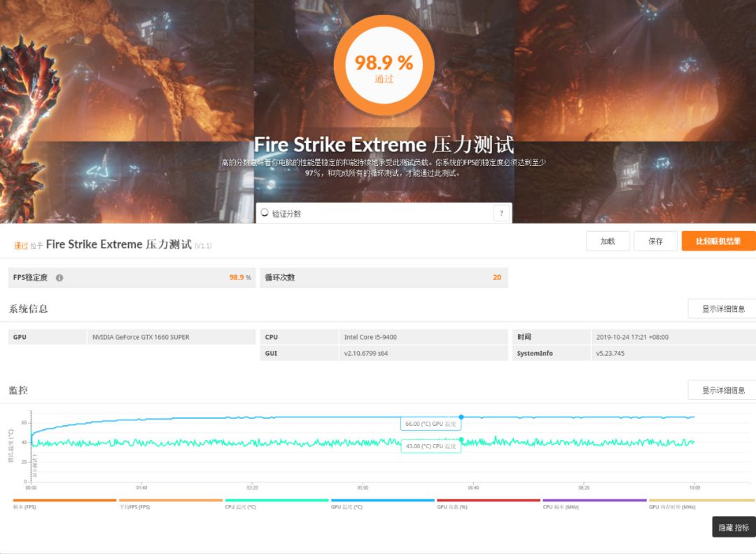756x554 pixels.
Task: Click the SystemInfo version v5.23.745
Action: coord(610,353)
